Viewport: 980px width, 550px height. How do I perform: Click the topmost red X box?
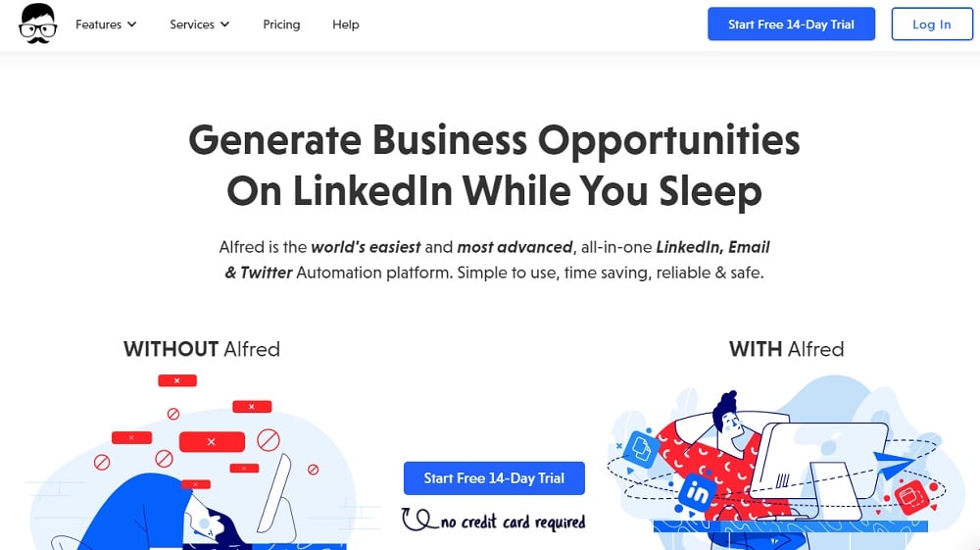176,380
